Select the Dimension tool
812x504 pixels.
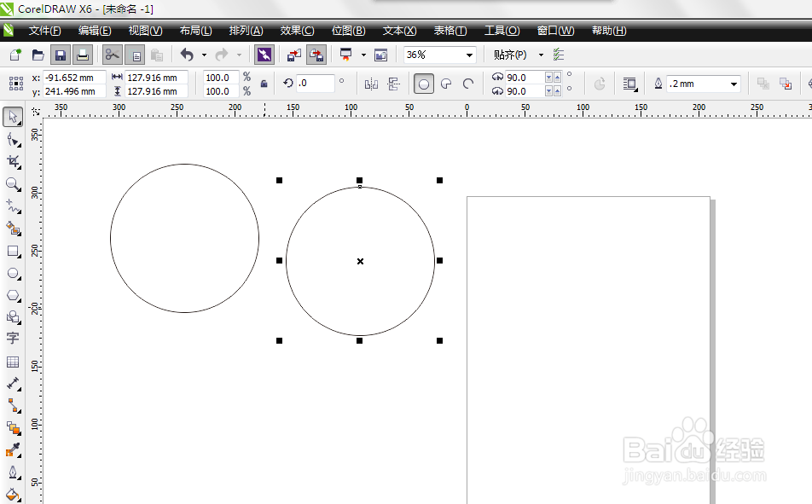(x=13, y=383)
